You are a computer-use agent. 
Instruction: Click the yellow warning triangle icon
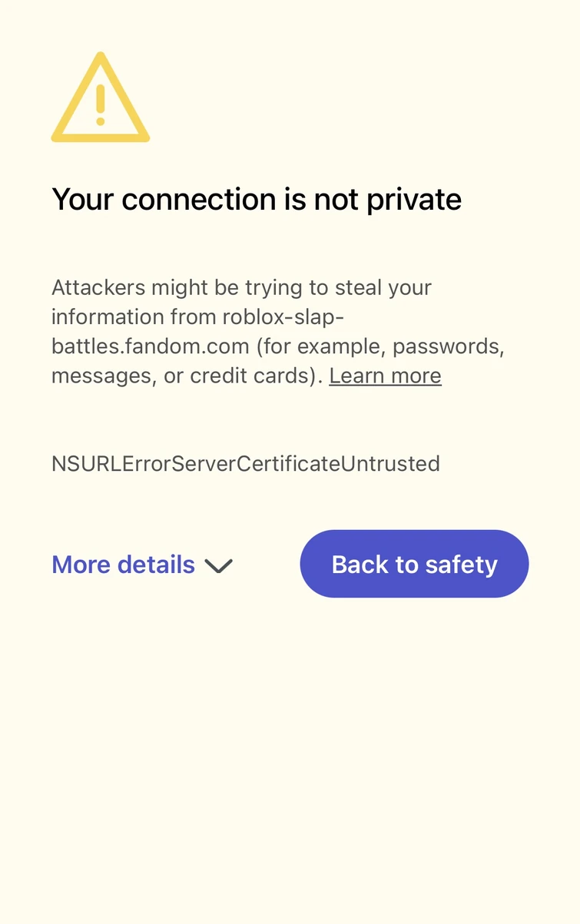coord(100,98)
